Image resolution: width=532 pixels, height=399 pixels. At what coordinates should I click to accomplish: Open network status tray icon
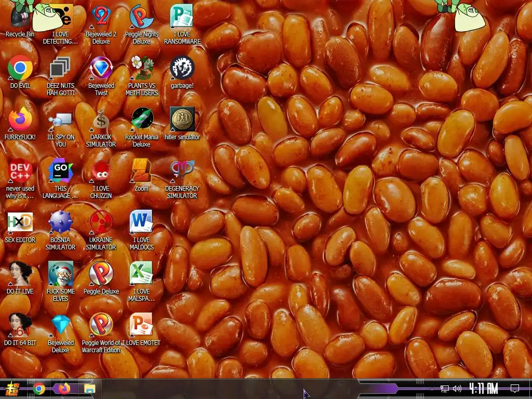coord(445,389)
